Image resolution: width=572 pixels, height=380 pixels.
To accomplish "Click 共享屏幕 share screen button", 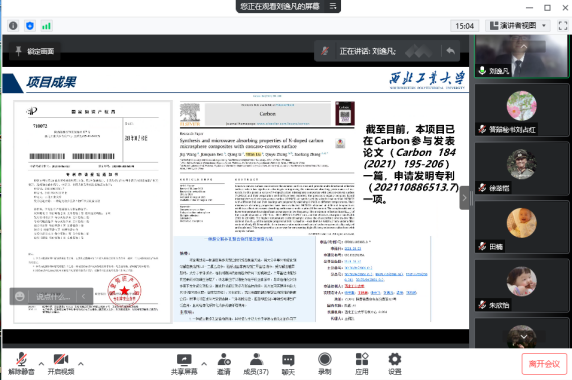I will (x=184, y=364).
